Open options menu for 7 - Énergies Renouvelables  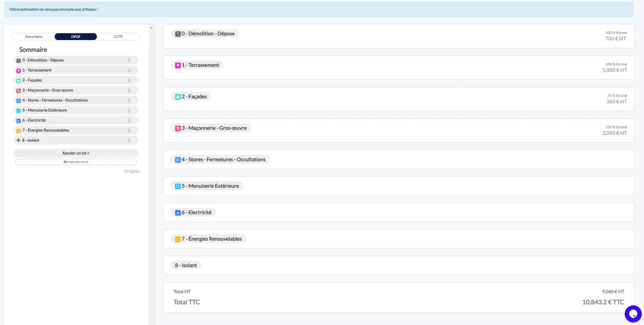129,130
